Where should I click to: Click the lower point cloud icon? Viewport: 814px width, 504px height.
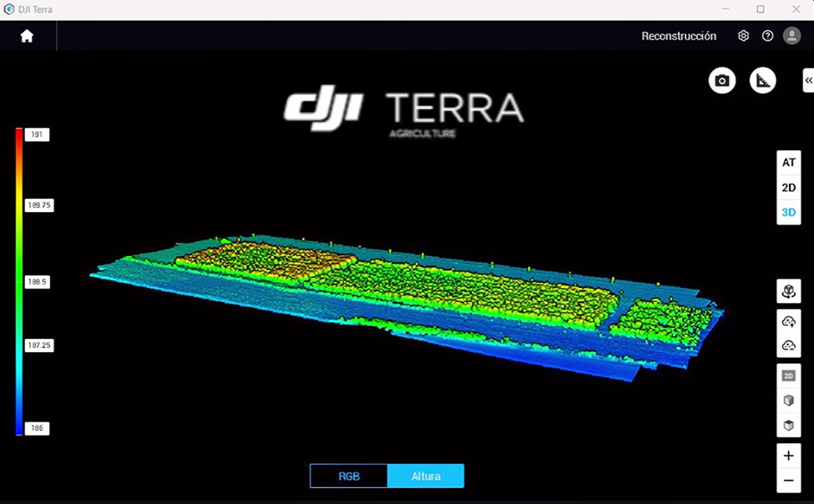tap(788, 345)
